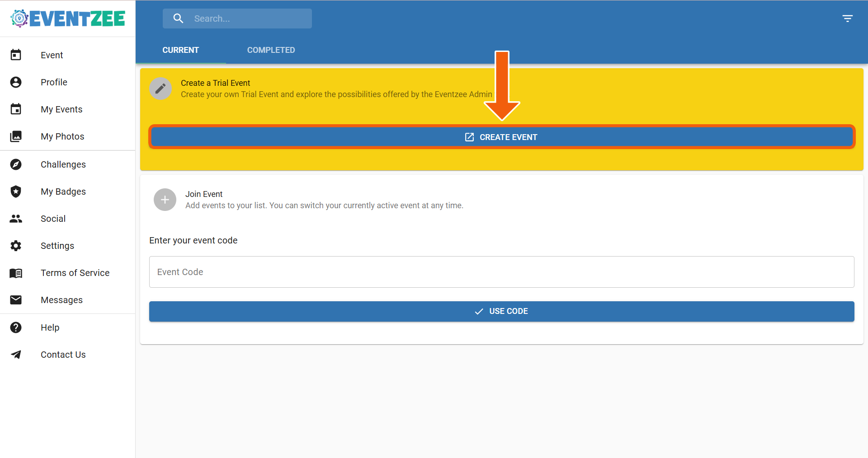
Task: Click the Challenges compass icon
Action: [x=16, y=164]
